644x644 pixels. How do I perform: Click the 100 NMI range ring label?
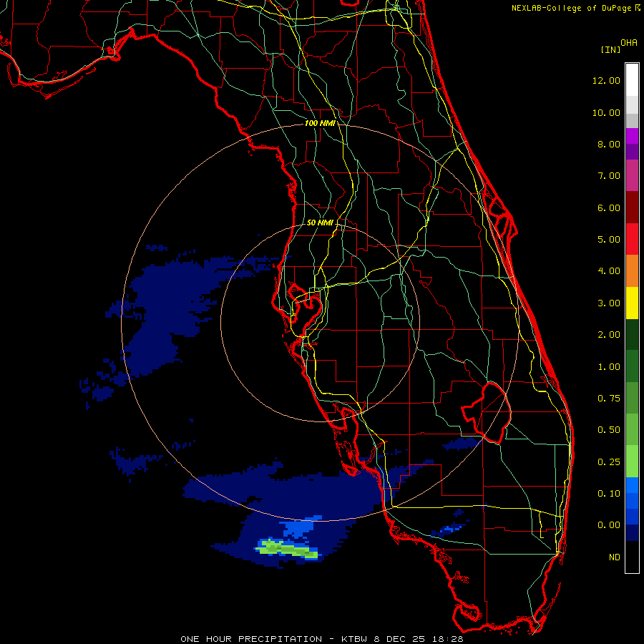pos(319,123)
